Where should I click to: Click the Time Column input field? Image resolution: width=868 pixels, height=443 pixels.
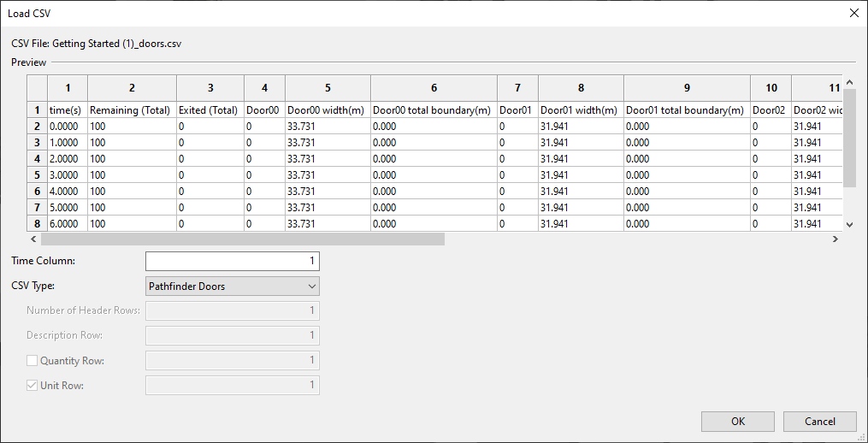(233, 261)
